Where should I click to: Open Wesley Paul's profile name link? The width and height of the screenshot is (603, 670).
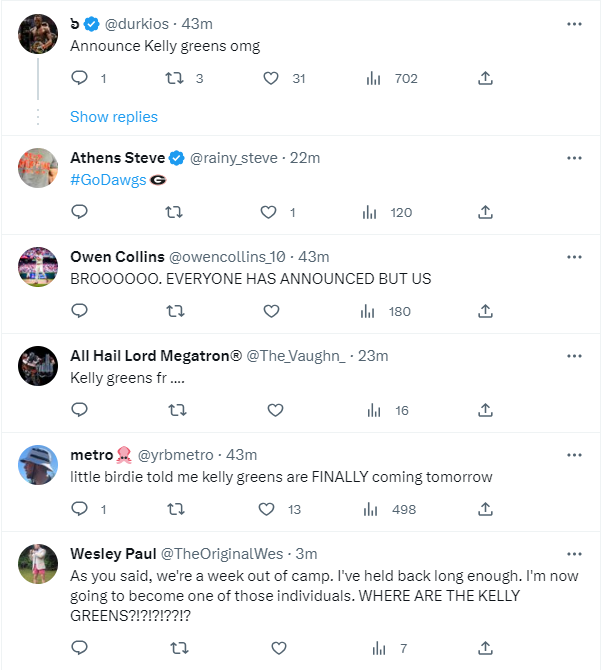[x=112, y=554]
